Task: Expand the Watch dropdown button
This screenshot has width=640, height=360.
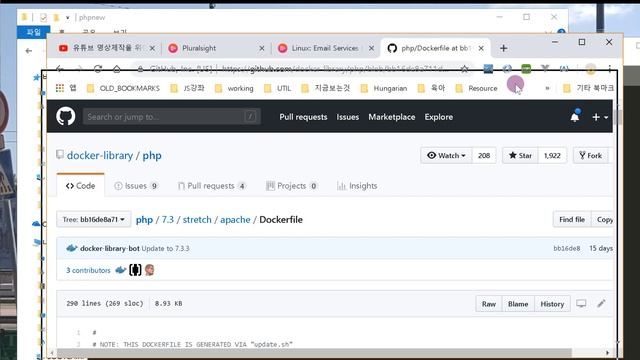Action: [446, 156]
